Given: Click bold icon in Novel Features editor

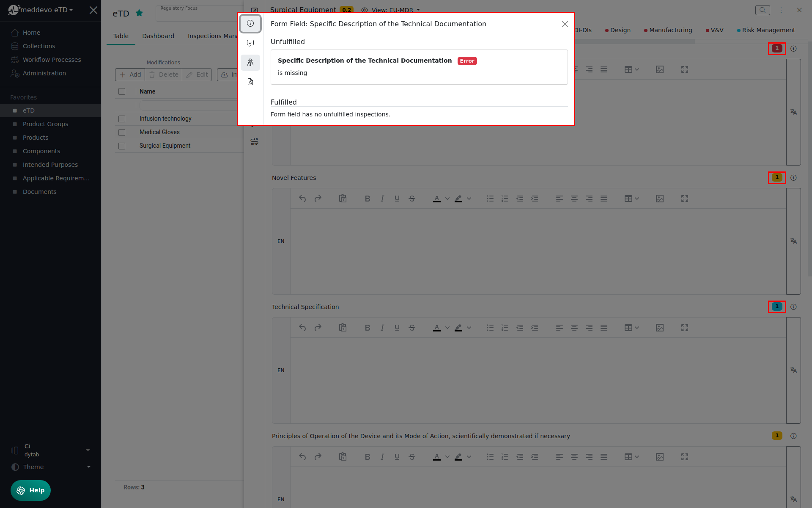Looking at the screenshot, I should click(367, 199).
